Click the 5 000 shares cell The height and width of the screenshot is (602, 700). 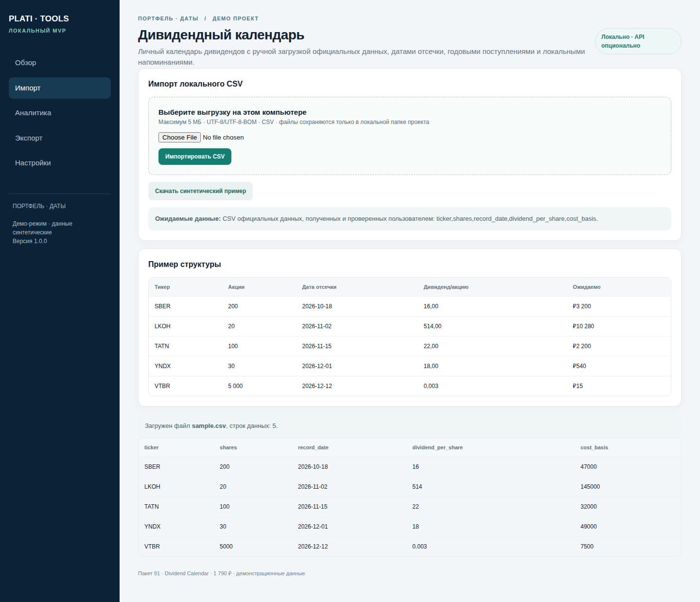coord(235,386)
